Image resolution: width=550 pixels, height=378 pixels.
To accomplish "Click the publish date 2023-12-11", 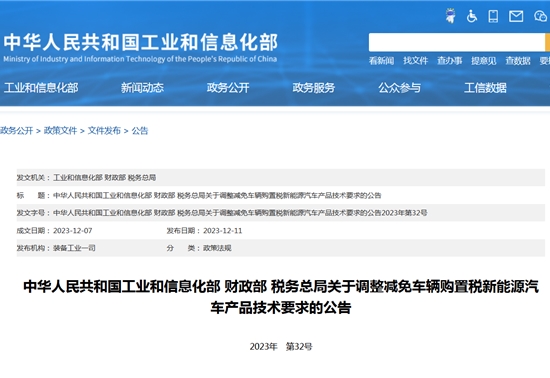I will 223,231.
